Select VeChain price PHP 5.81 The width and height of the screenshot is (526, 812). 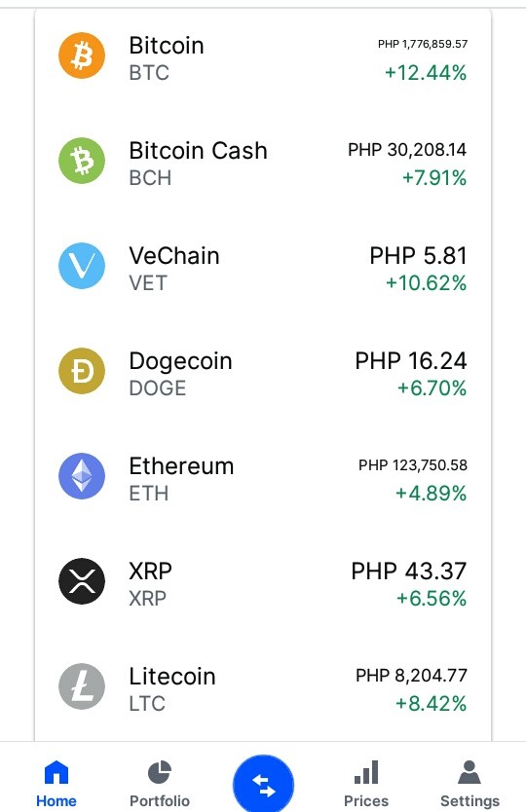(418, 256)
